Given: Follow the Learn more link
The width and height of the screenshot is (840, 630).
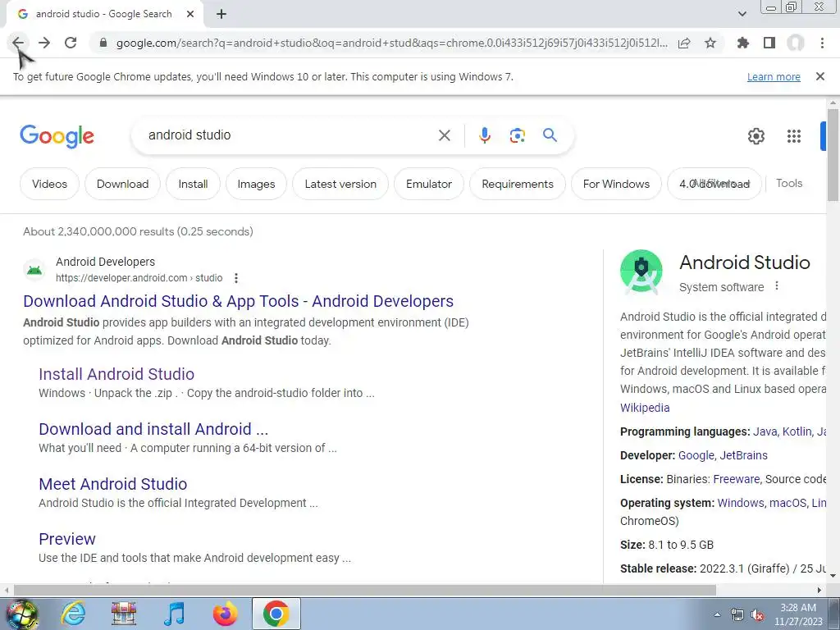Looking at the screenshot, I should (x=774, y=76).
